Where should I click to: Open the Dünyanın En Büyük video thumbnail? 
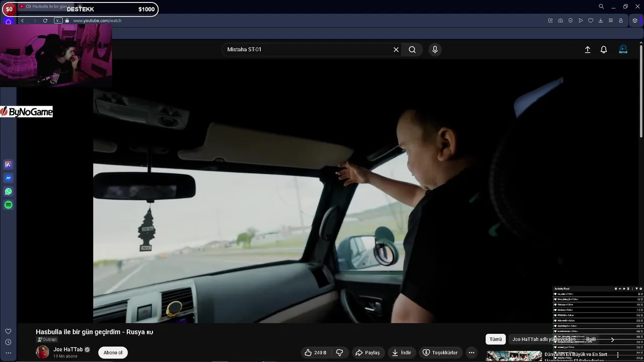514,356
